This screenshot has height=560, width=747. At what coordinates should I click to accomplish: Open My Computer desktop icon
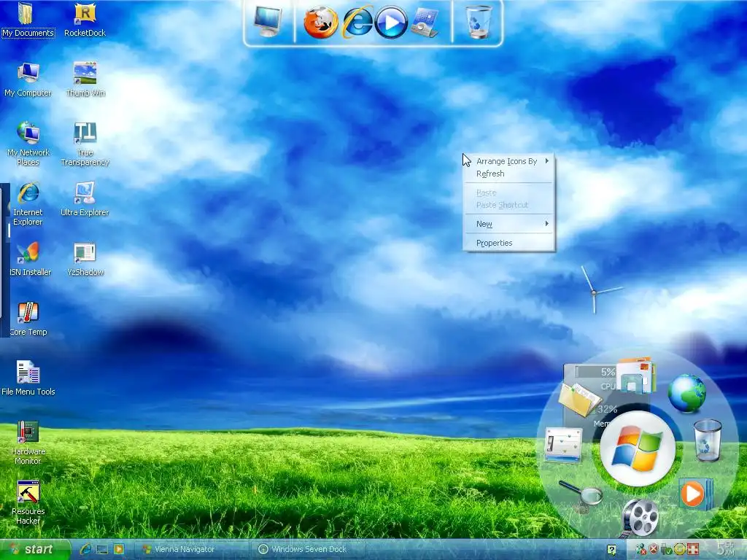pyautogui.click(x=28, y=80)
